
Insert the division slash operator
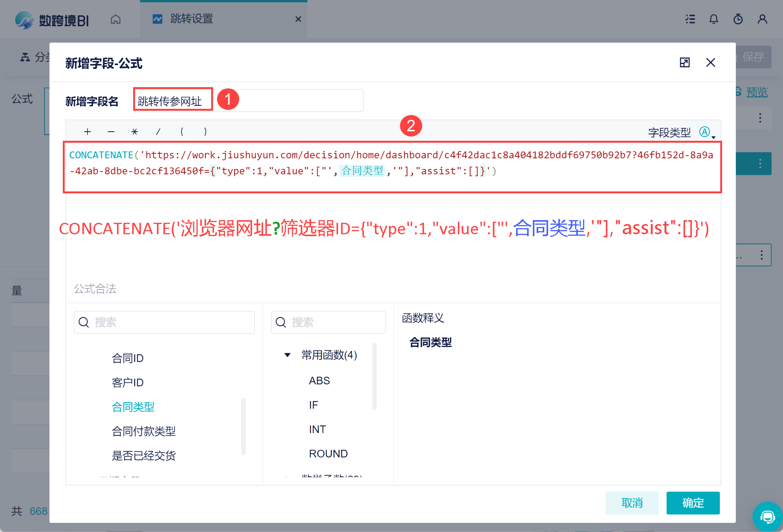pos(158,132)
